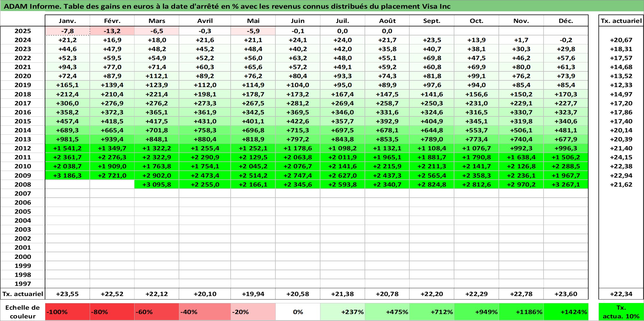Click the ADAM Informe title bar text

pyautogui.click(x=227, y=6)
